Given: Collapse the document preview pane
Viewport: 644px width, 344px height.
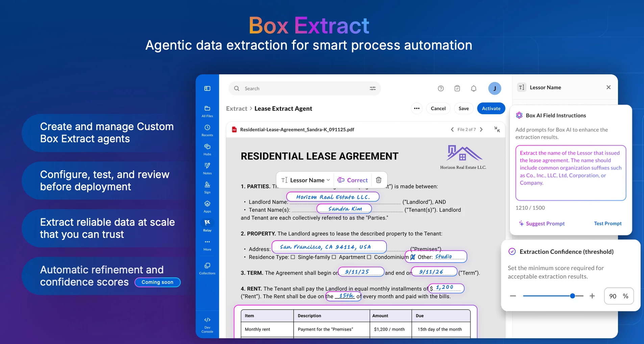Looking at the screenshot, I should tap(497, 129).
